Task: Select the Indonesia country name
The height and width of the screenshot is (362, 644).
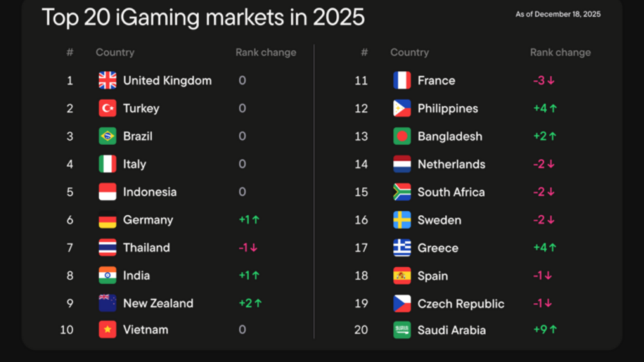Action: tap(150, 192)
